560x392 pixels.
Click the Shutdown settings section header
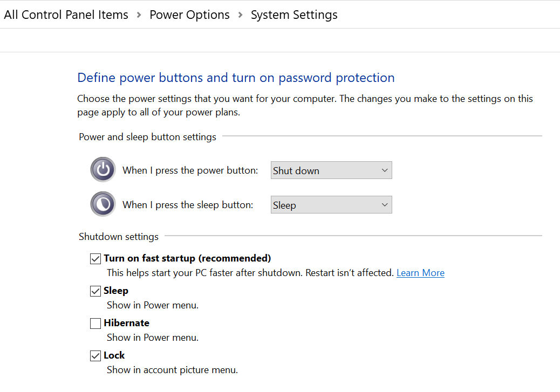coord(119,236)
